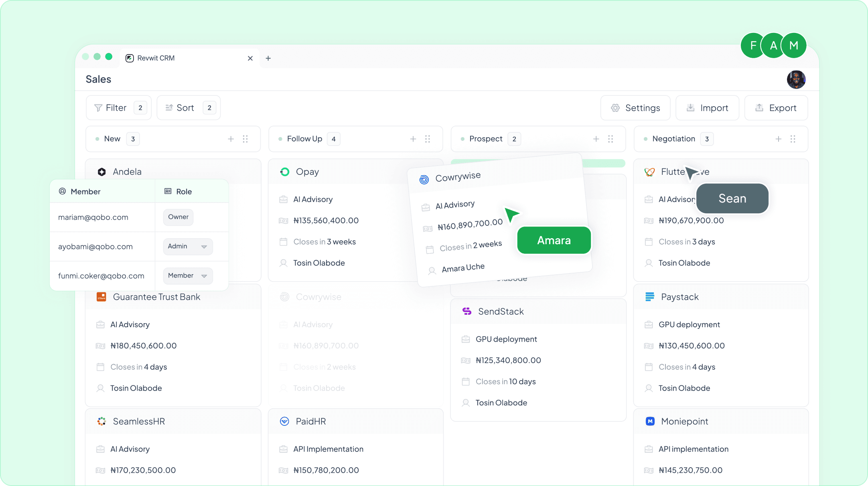868x486 pixels.
Task: Open the Admin role dropdown for ayobami
Action: pyautogui.click(x=188, y=246)
